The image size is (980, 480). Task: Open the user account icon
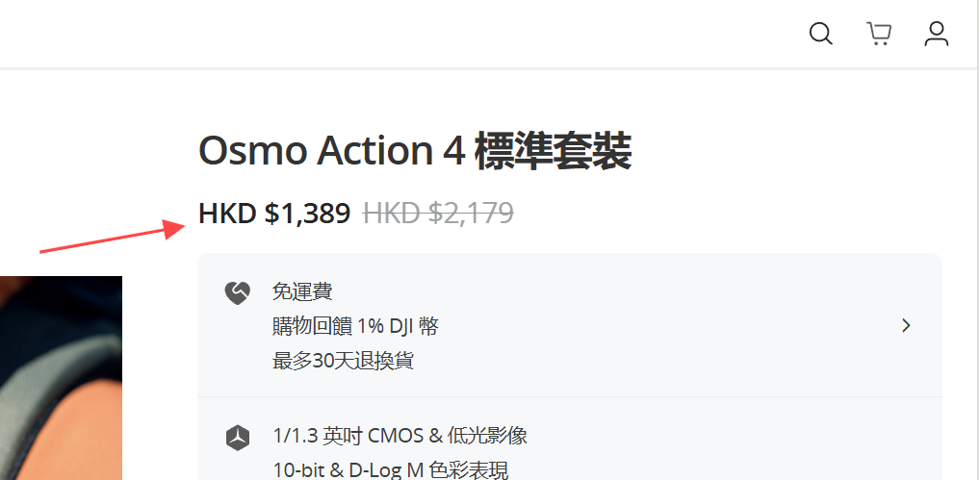point(937,35)
